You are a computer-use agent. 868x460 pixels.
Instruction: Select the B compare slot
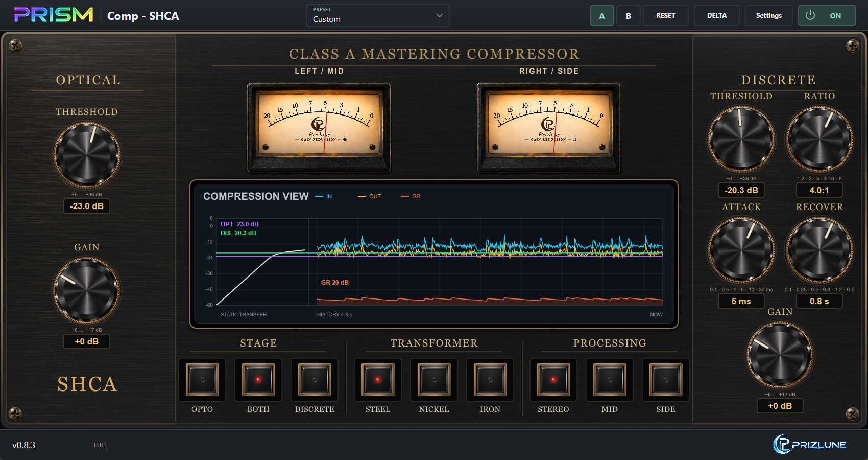tap(629, 15)
